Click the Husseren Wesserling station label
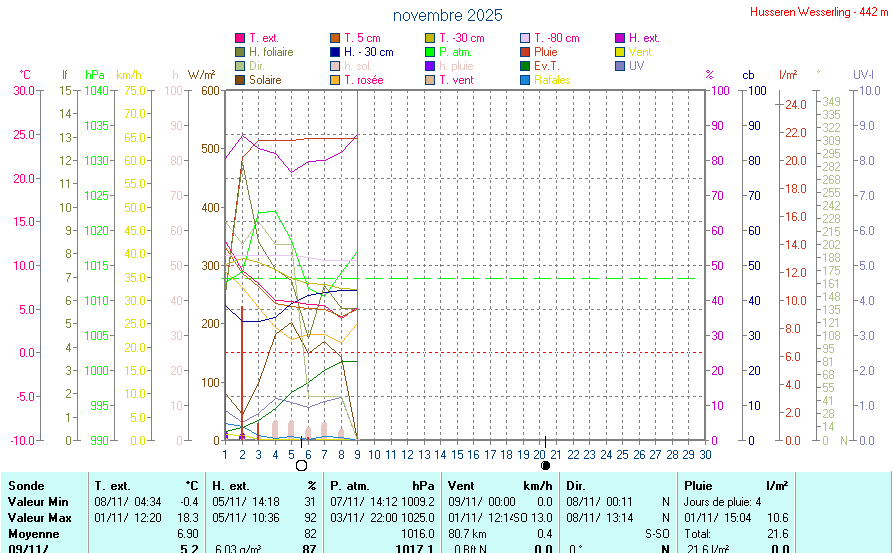The image size is (892, 553). [818, 12]
